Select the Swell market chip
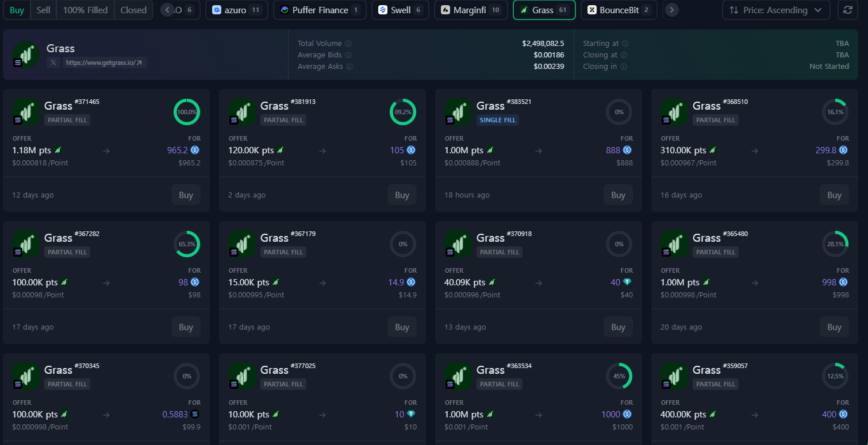This screenshot has height=445, width=868. (400, 10)
